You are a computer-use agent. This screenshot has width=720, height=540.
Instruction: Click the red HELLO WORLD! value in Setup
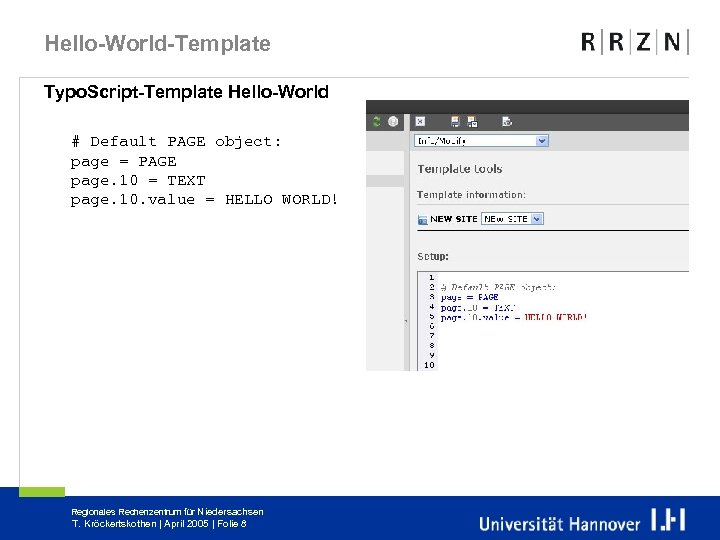[556, 317]
